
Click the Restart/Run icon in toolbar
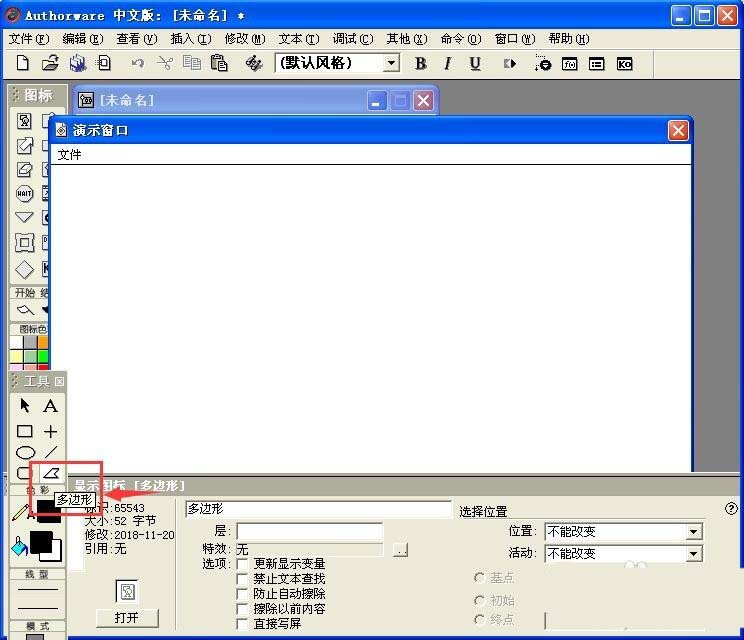coord(510,64)
